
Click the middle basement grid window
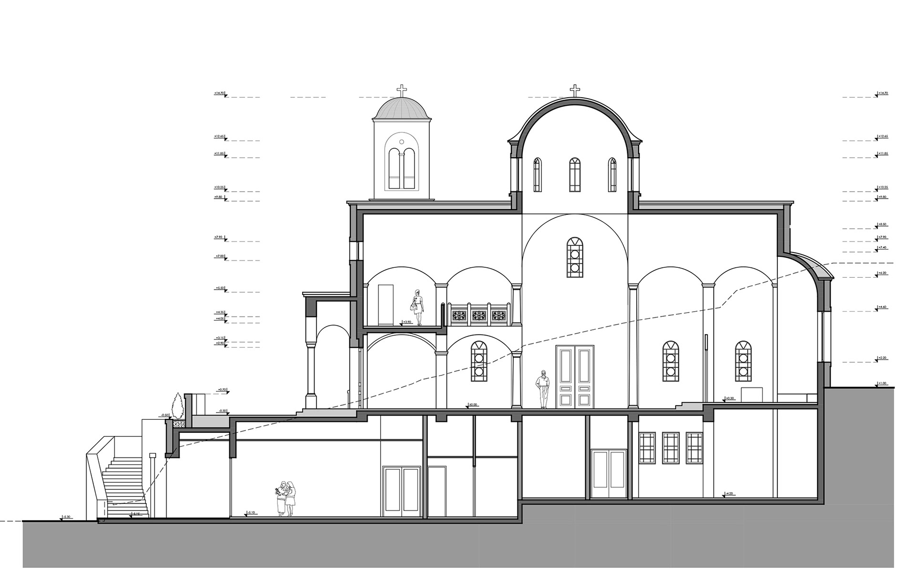click(x=671, y=448)
